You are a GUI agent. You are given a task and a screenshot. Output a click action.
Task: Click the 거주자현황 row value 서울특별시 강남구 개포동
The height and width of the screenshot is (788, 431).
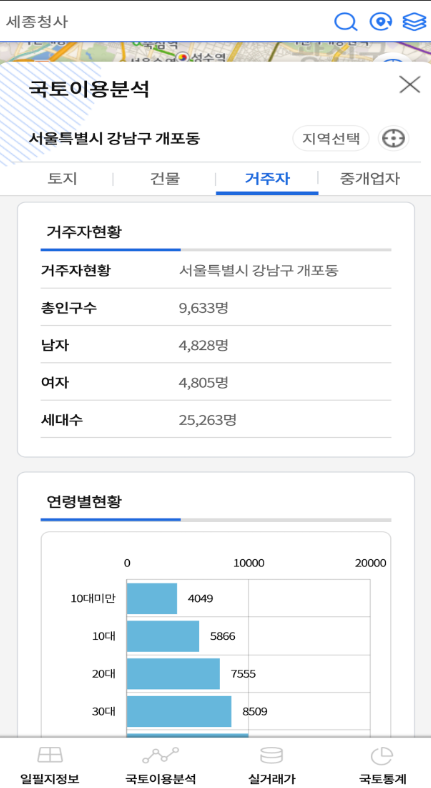[259, 270]
